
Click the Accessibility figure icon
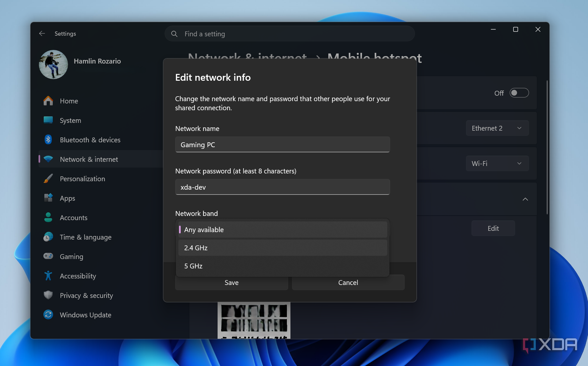[x=48, y=276]
